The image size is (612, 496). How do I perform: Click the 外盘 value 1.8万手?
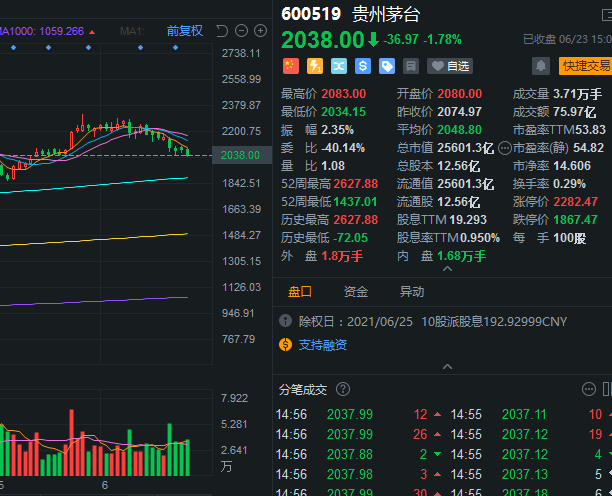click(342, 256)
